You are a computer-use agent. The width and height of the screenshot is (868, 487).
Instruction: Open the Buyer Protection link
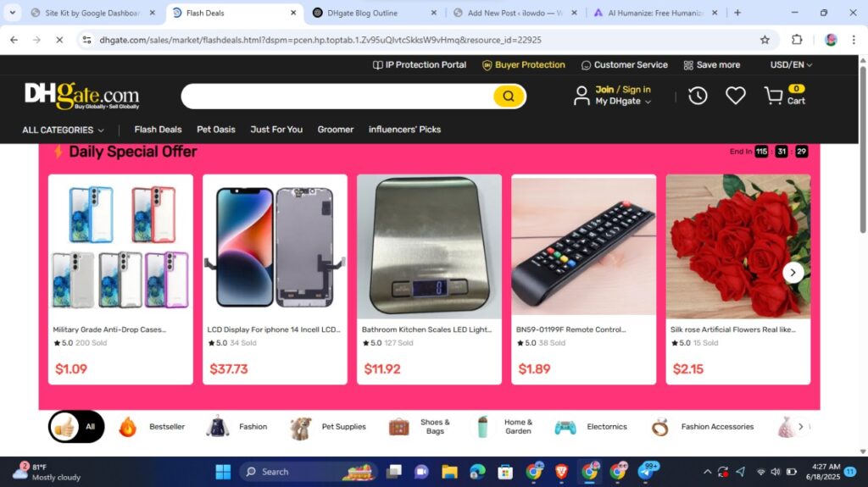point(523,64)
